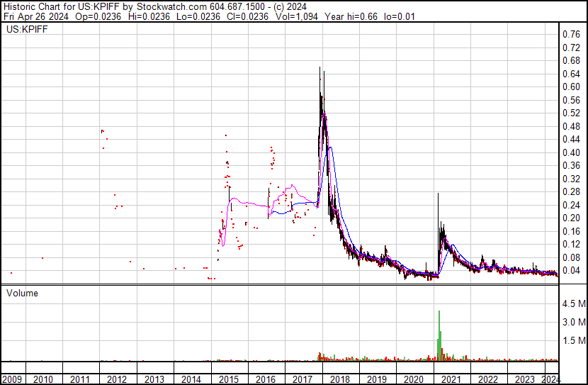This screenshot has width=588, height=385.
Task: Select the 2014 year label on axis
Action: (191, 379)
